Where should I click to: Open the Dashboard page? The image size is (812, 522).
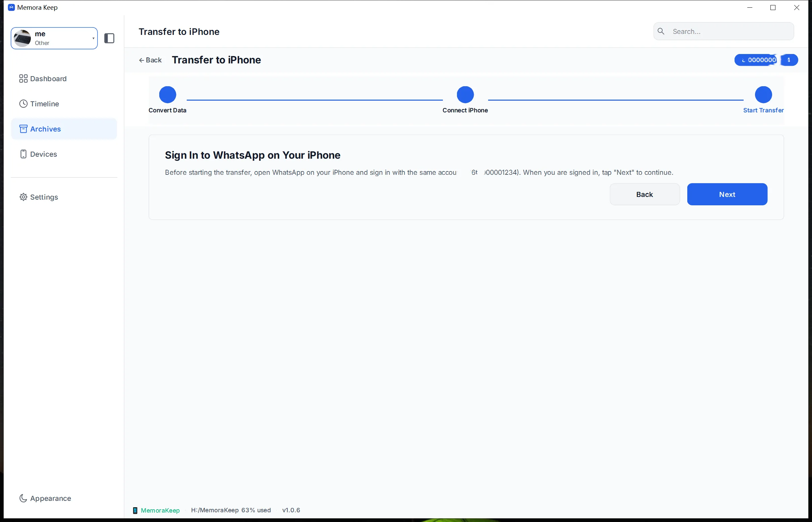(x=64, y=79)
